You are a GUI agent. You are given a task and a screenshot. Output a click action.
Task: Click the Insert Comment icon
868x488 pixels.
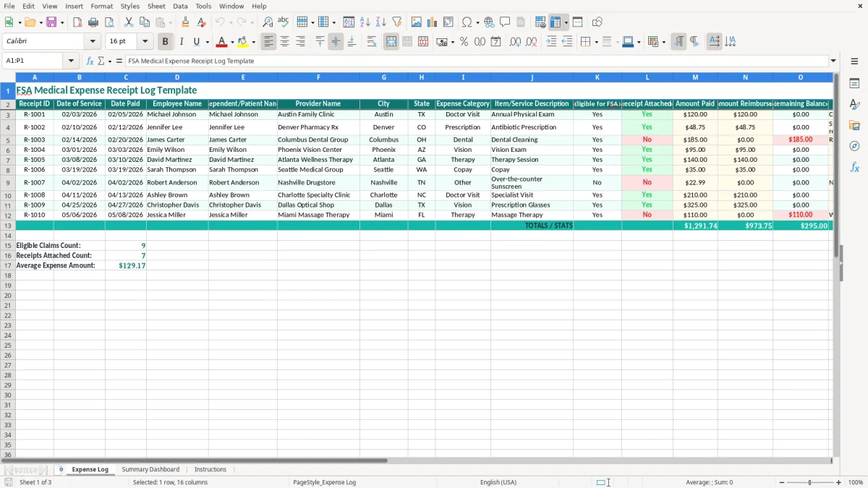[x=505, y=22]
